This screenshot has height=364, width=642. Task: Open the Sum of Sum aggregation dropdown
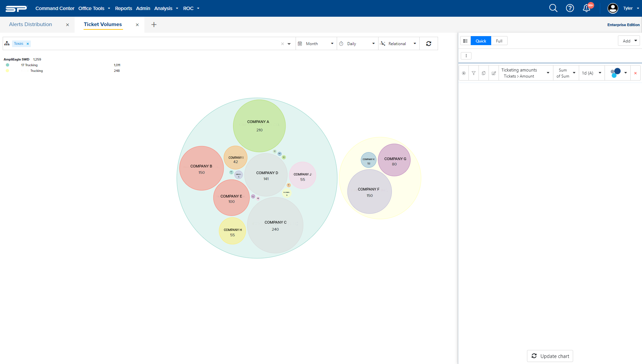(x=566, y=73)
